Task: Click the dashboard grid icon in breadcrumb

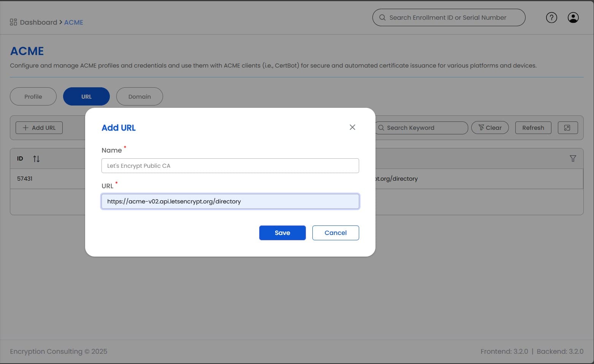Action: point(13,22)
